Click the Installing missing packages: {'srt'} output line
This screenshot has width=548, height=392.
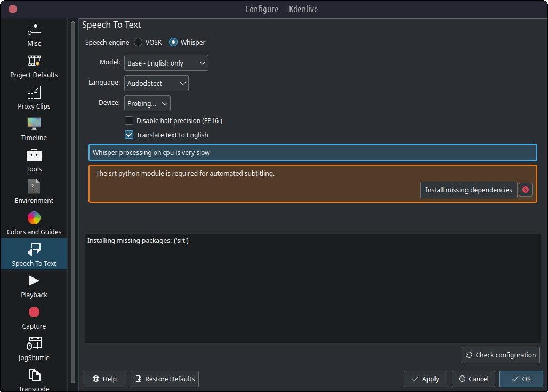(138, 241)
